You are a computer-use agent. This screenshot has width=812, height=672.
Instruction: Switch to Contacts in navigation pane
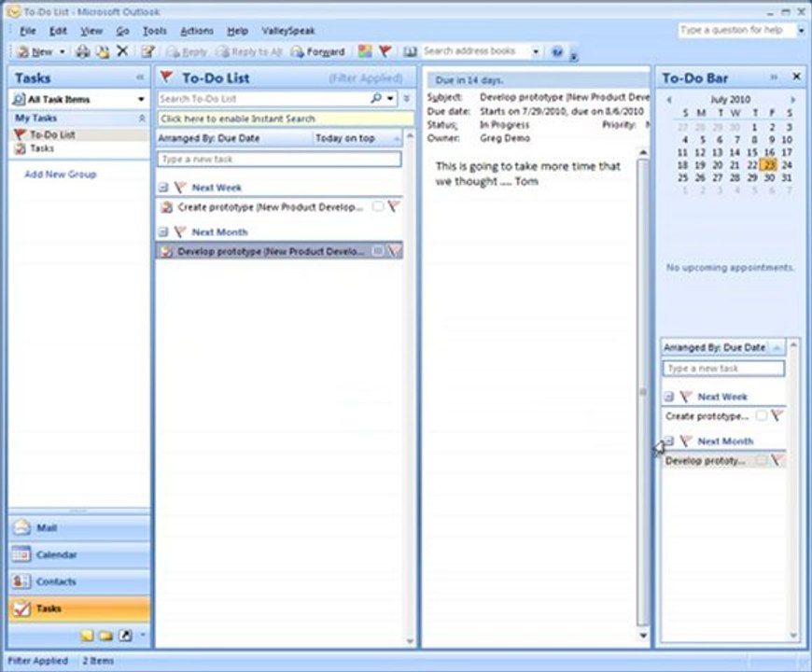click(x=78, y=581)
